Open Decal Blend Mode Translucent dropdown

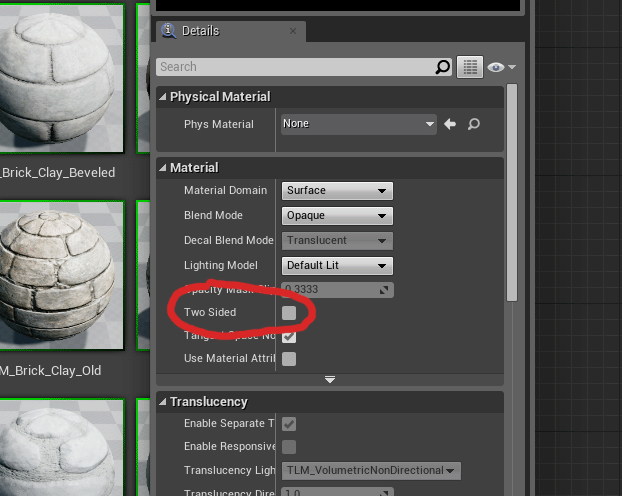click(x=337, y=240)
